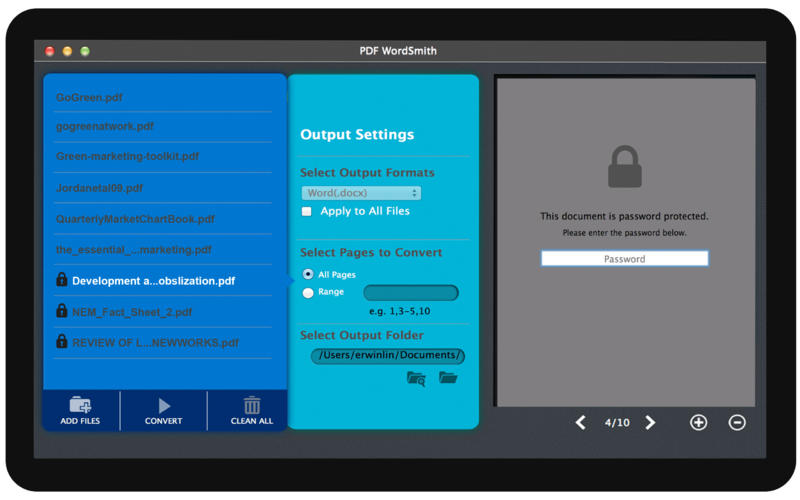Click the Add Files button

click(x=80, y=411)
